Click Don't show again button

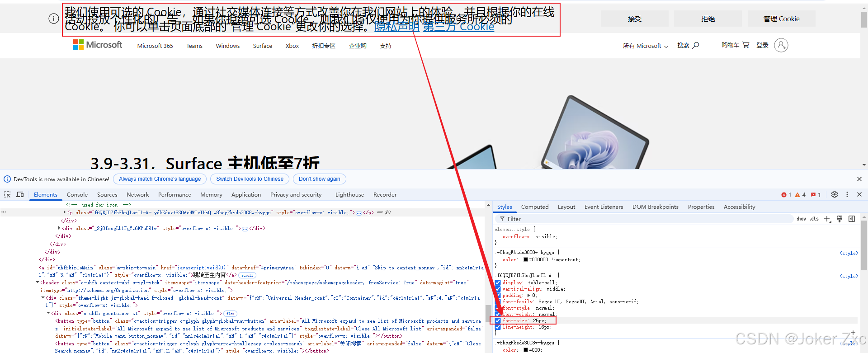(320, 179)
